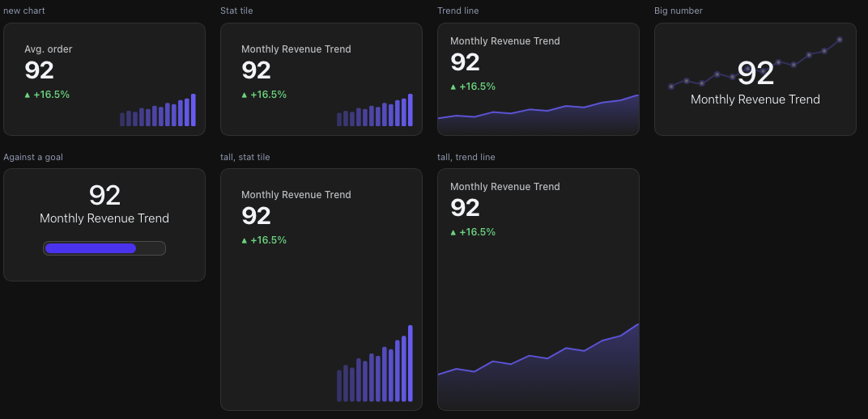Click the area chart in the Trend line card

[x=538, y=115]
